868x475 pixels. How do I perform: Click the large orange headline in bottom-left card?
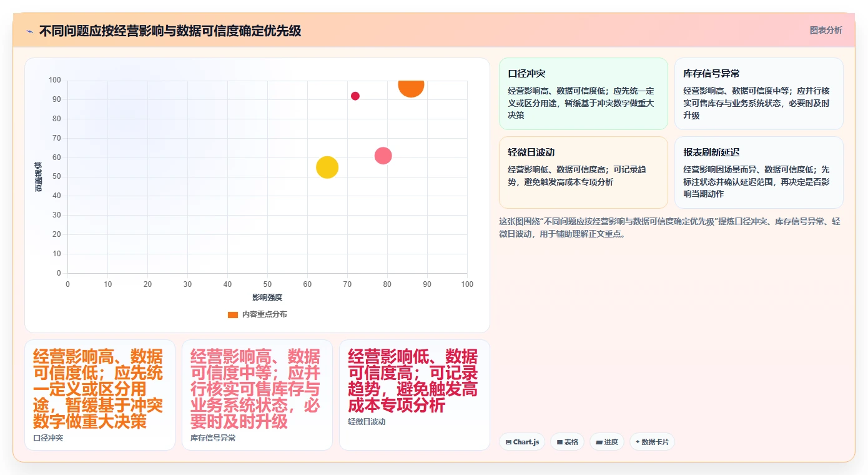[98, 389]
